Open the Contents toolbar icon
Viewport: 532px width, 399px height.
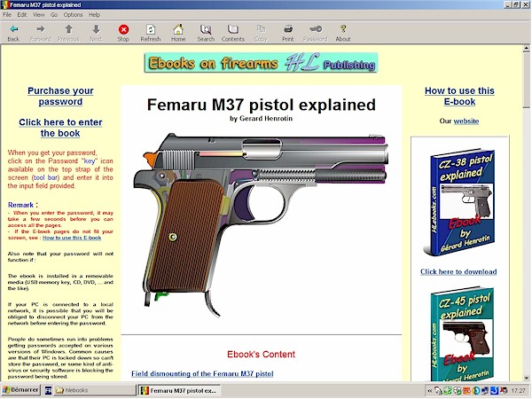233,33
